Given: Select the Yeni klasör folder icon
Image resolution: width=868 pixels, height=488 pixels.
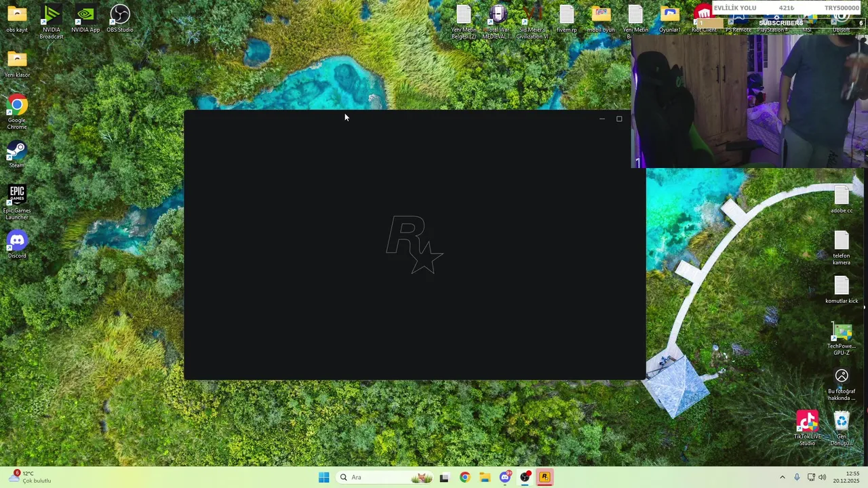Looking at the screenshot, I should click(17, 64).
